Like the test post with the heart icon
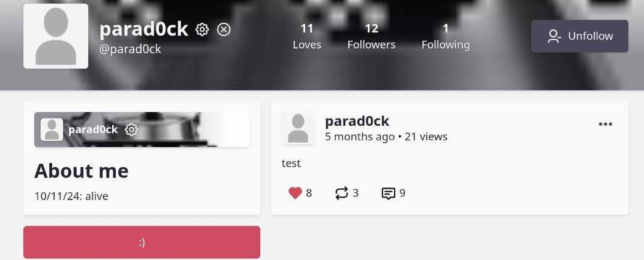This screenshot has height=260, width=644. pos(295,193)
